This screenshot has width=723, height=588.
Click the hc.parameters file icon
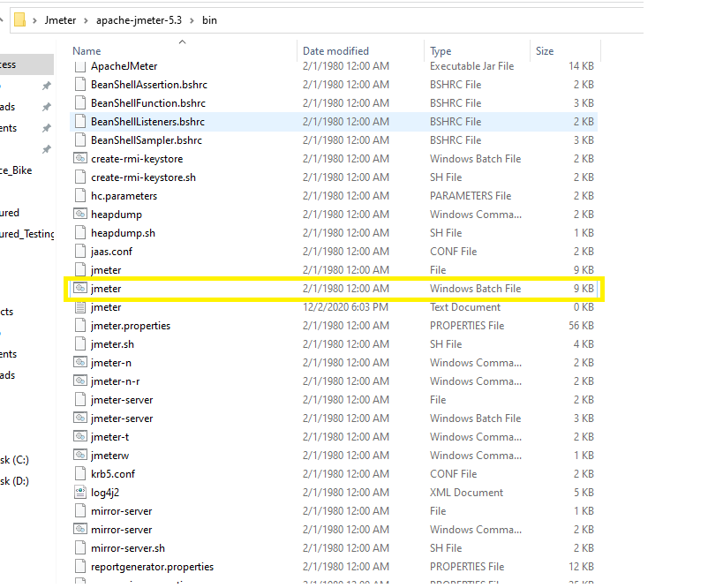point(80,195)
